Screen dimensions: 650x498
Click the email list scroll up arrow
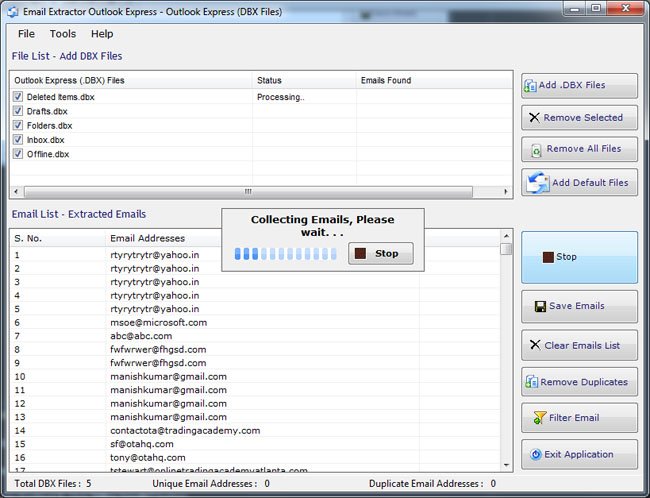tap(506, 236)
